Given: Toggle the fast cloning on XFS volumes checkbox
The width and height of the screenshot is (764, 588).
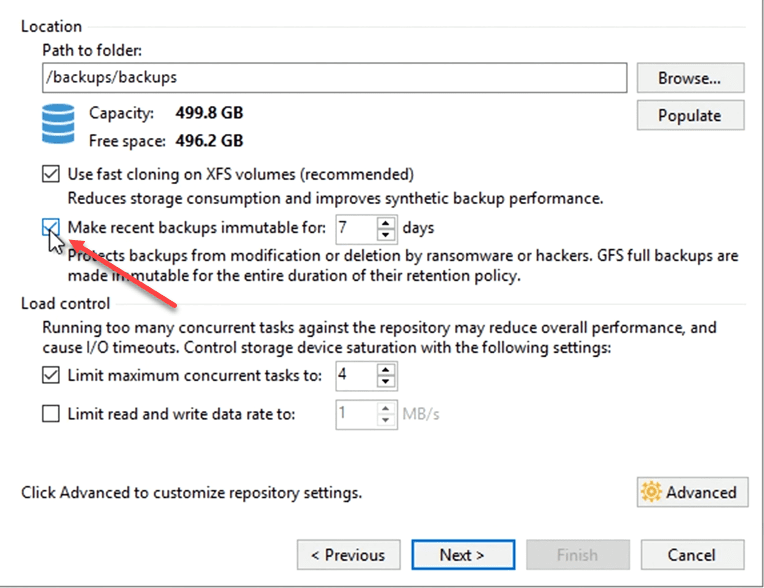Looking at the screenshot, I should [x=51, y=174].
